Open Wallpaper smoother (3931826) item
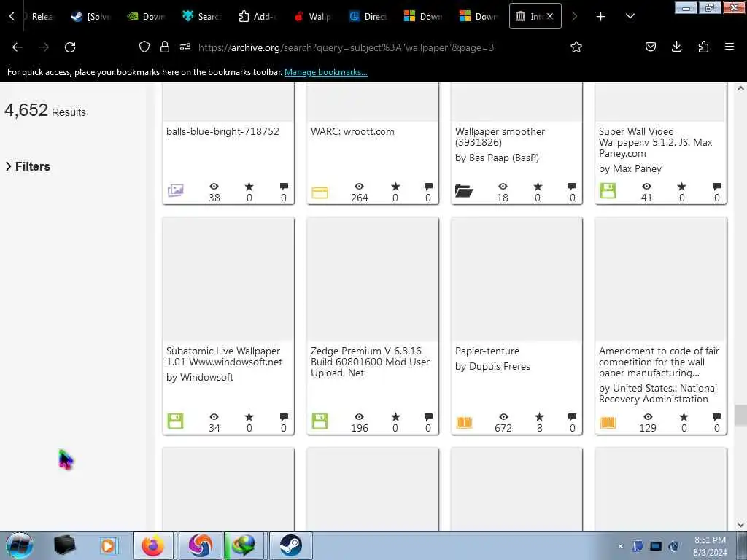This screenshot has height=560, width=747. point(500,136)
